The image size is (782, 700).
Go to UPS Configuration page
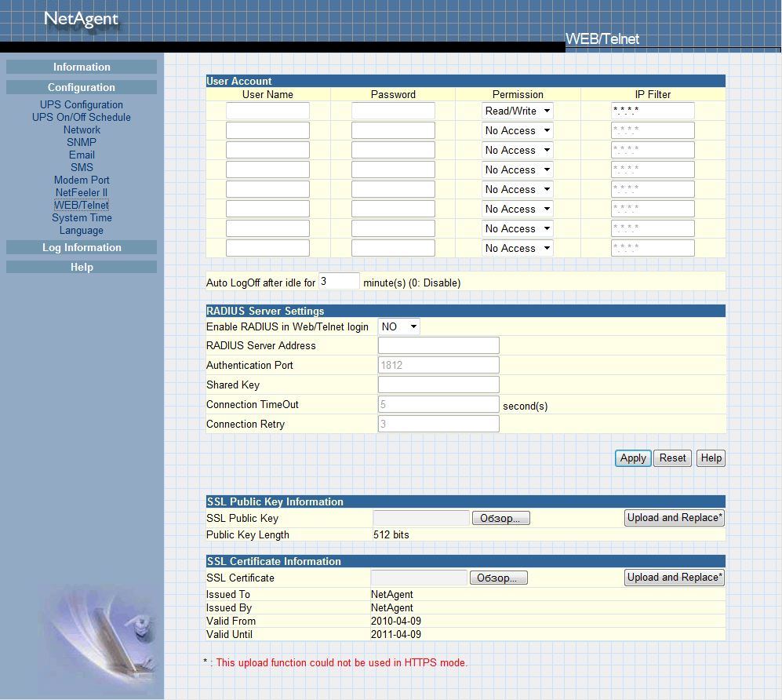click(x=82, y=105)
